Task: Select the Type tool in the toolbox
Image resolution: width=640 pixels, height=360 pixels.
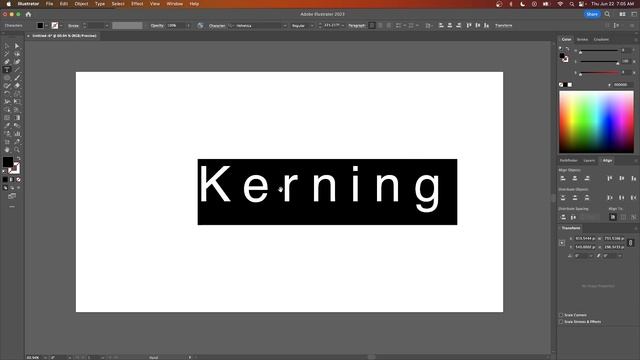Action: tap(7, 70)
